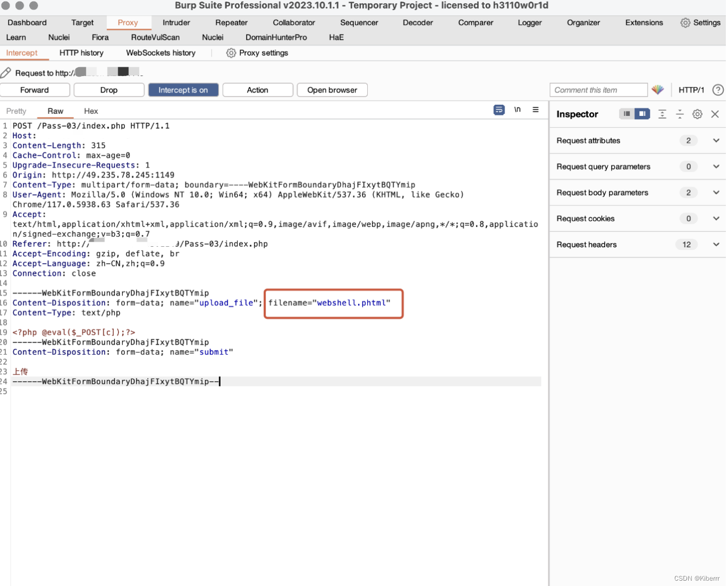Open the Sequencer tab
728x586 pixels.
[359, 22]
